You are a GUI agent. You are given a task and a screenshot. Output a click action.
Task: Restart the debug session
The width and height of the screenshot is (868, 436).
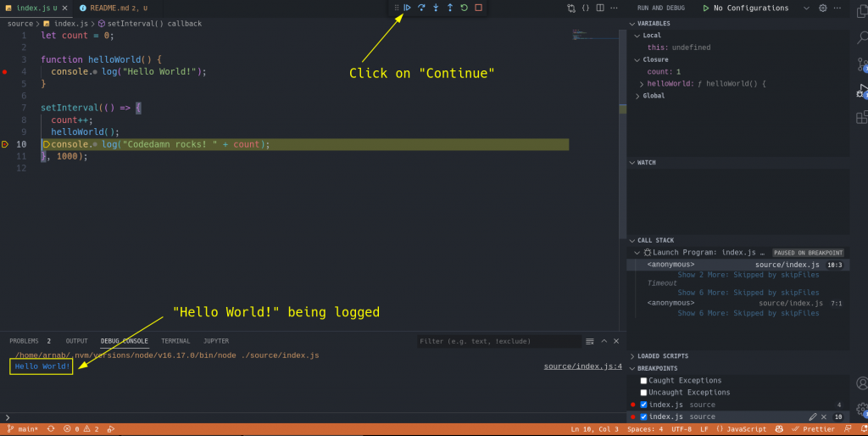pyautogui.click(x=465, y=8)
